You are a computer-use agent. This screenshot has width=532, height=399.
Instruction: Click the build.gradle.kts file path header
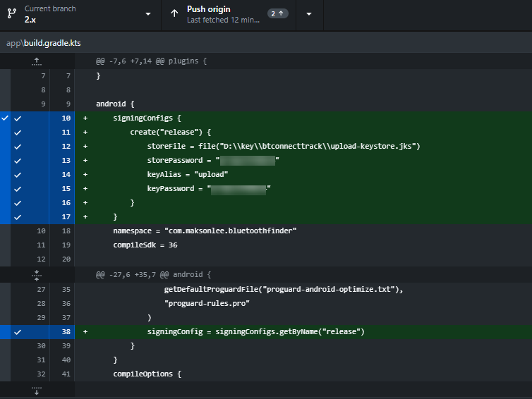tap(44, 43)
